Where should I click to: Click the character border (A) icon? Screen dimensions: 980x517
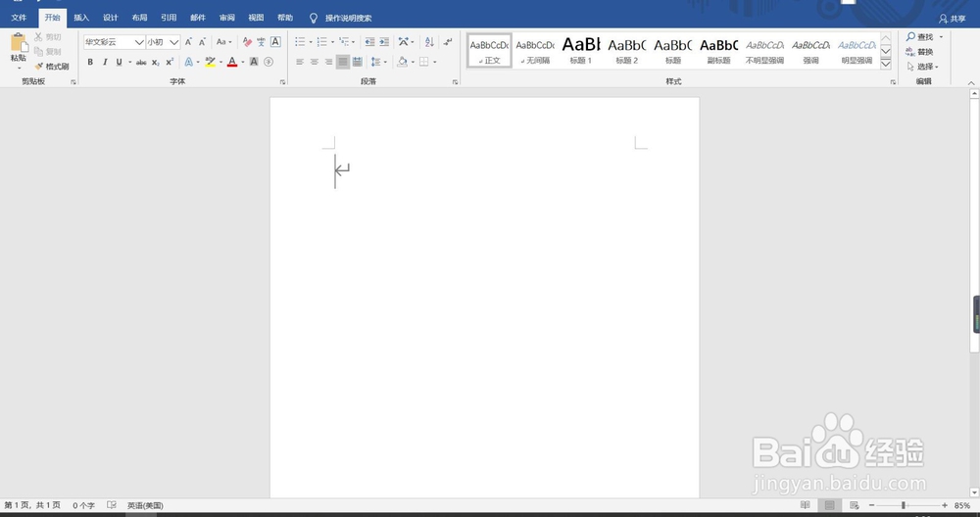tap(275, 42)
